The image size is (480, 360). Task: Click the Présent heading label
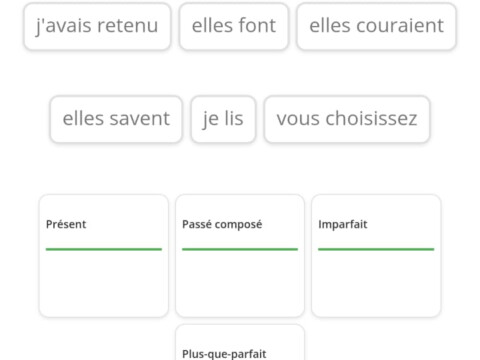(66, 224)
